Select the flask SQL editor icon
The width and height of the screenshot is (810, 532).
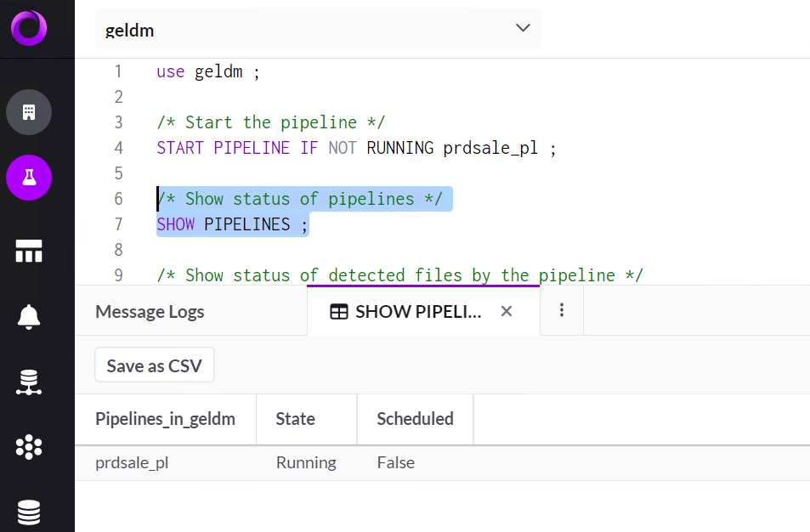29,178
